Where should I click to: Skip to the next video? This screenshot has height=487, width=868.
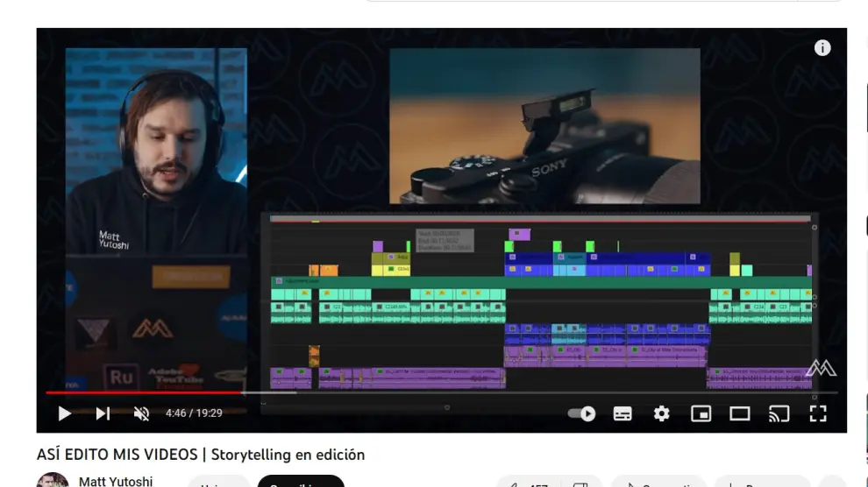pos(103,413)
